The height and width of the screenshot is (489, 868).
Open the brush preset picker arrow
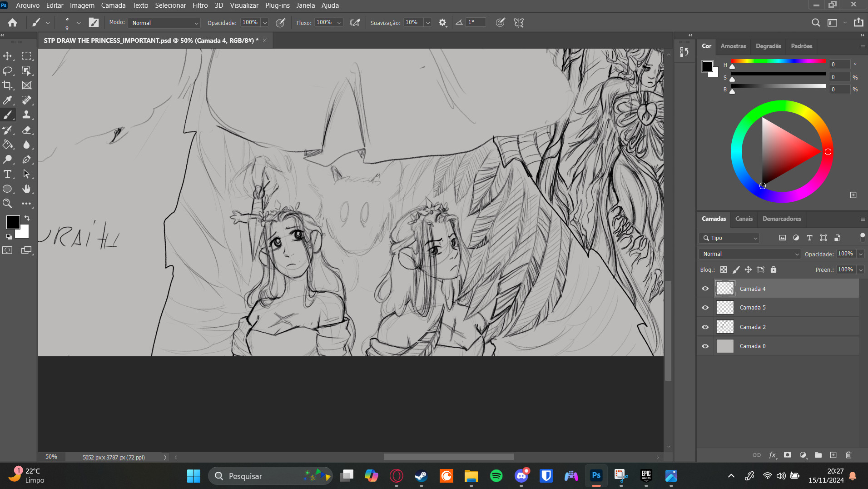[79, 23]
